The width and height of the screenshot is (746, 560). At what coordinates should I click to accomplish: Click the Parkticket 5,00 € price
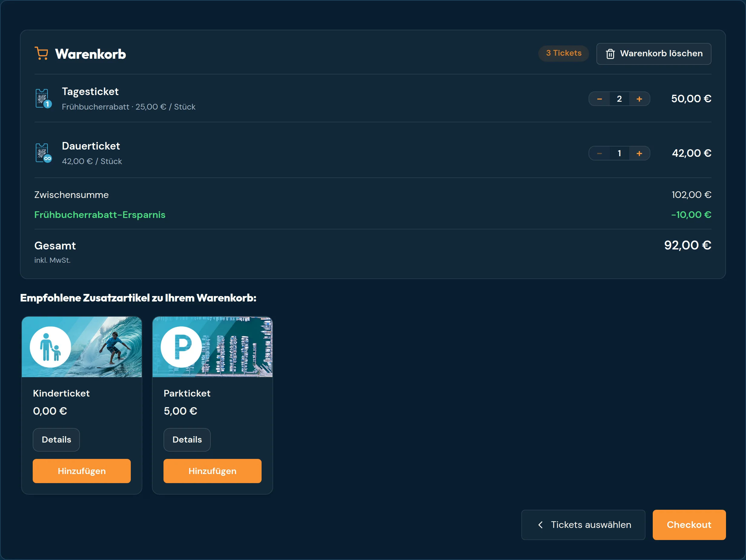[180, 411]
